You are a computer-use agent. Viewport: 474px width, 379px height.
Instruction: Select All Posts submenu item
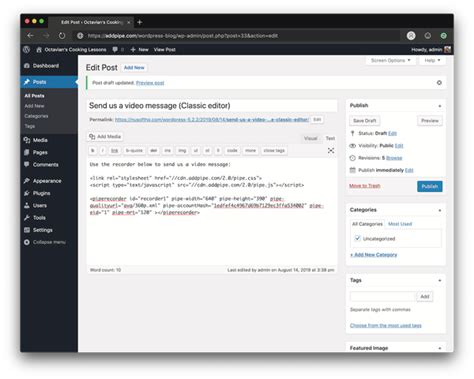(x=34, y=96)
